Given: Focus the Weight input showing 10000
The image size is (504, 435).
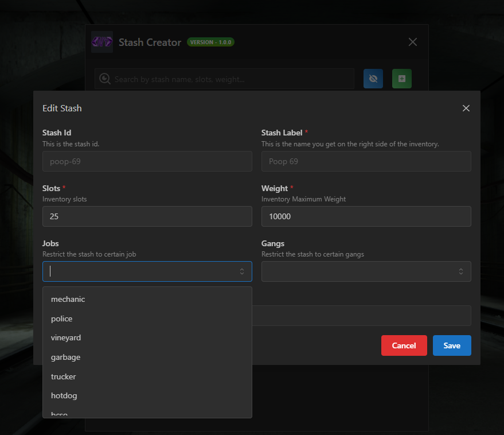Looking at the screenshot, I should 366,216.
